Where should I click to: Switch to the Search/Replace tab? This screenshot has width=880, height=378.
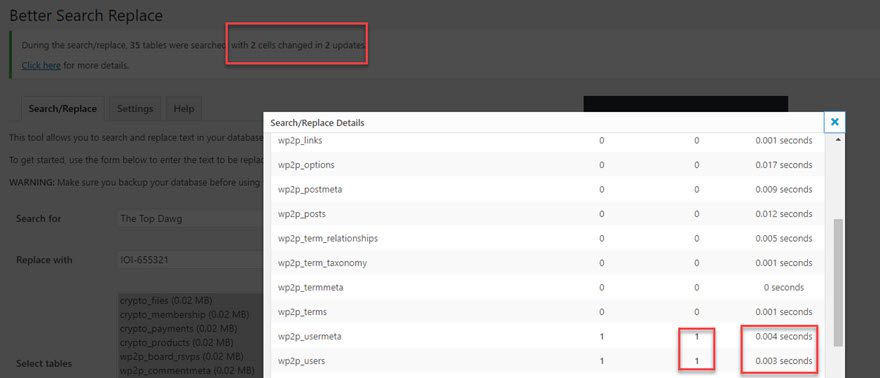click(x=62, y=109)
